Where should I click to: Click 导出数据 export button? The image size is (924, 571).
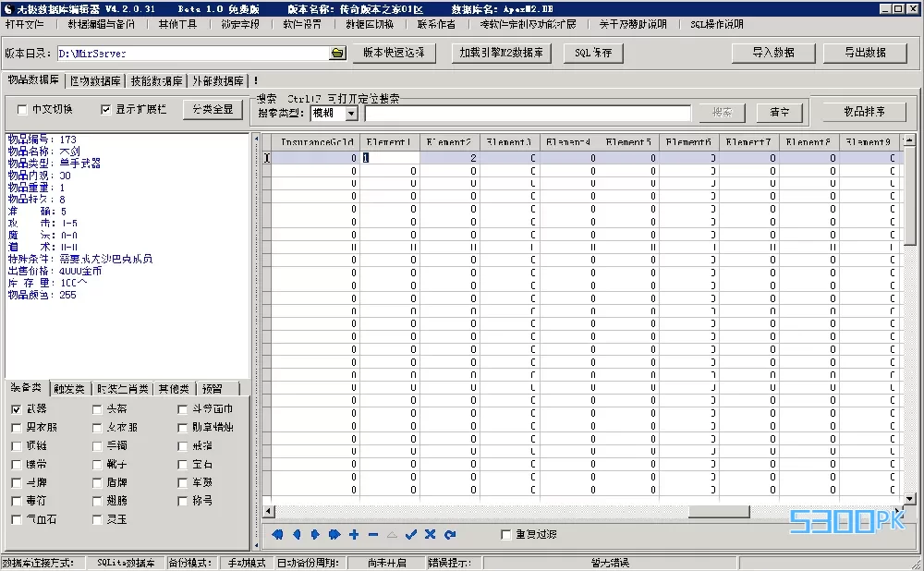(x=865, y=53)
